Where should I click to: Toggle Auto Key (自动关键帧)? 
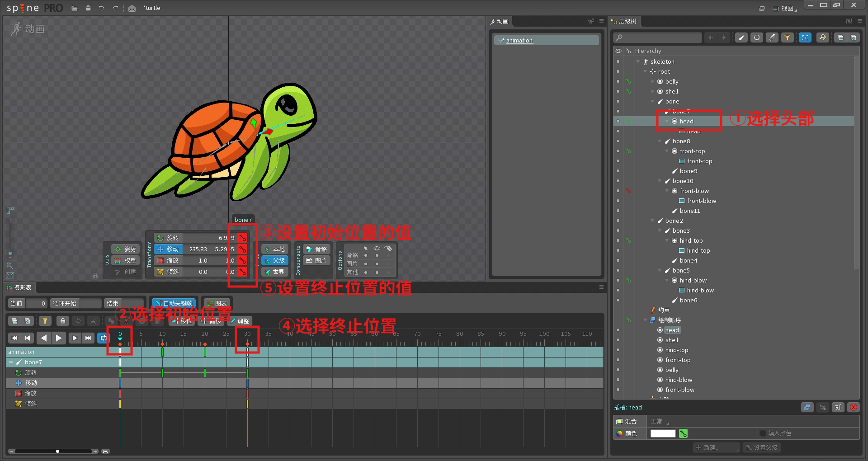174,303
